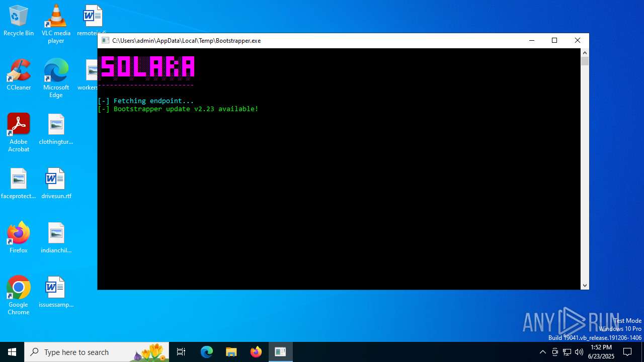The height and width of the screenshot is (362, 644).
Task: Minimize the Bootstrapper console window
Action: [532, 41]
